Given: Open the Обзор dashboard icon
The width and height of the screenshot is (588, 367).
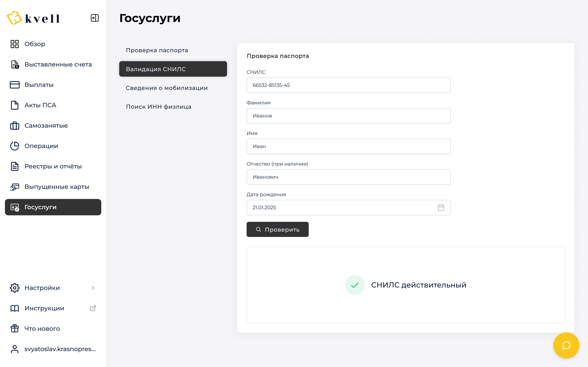Looking at the screenshot, I should point(15,44).
